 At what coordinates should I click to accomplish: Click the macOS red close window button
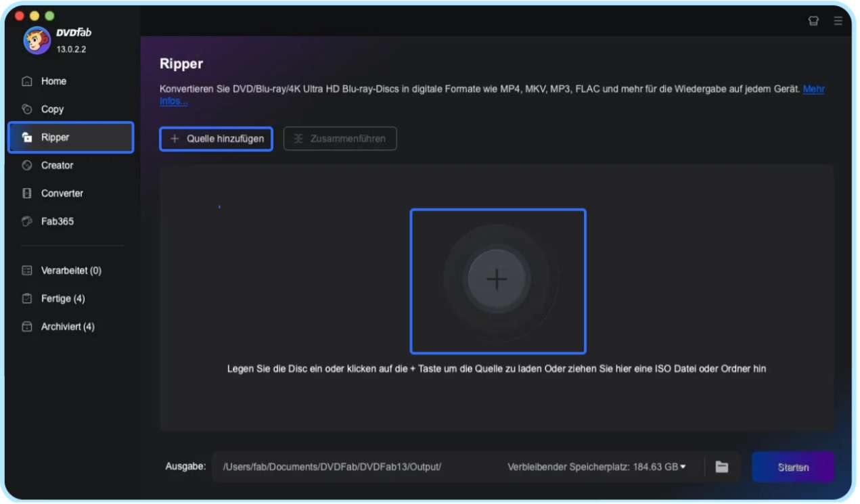[18, 15]
